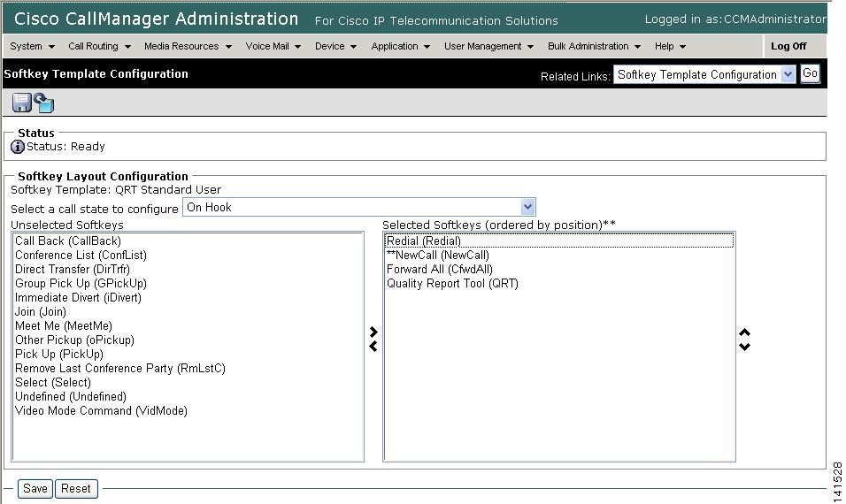The image size is (846, 504).
Task: Select Redial (Redial) in selected list
Action: pyautogui.click(x=559, y=241)
